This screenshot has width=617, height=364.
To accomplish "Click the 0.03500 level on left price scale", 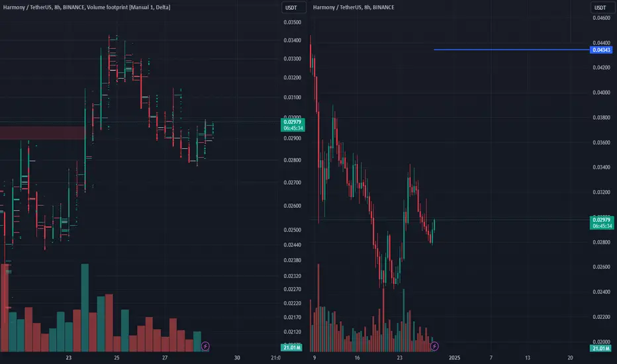I will (x=292, y=23).
